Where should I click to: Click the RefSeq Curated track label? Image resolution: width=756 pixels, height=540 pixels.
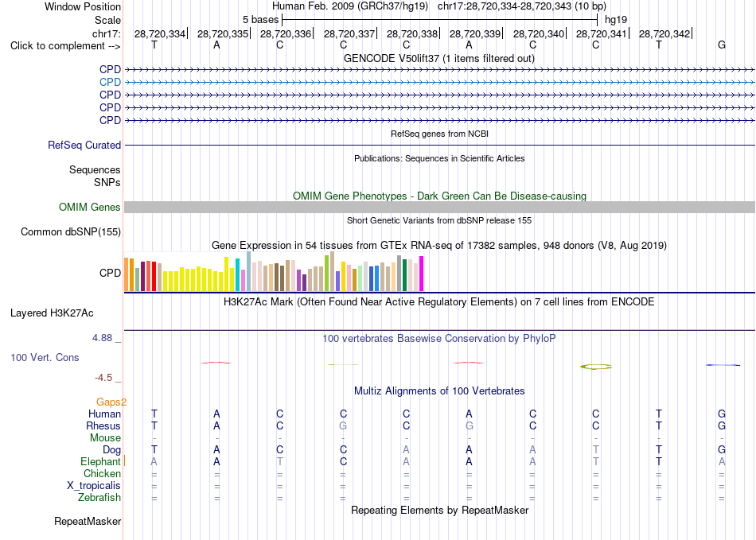(x=84, y=145)
